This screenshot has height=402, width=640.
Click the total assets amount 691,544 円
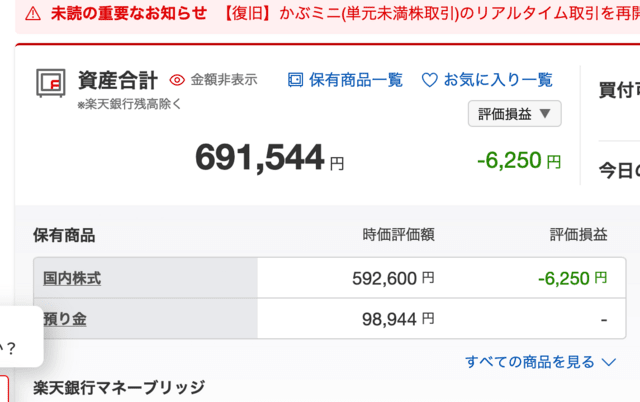click(270, 157)
